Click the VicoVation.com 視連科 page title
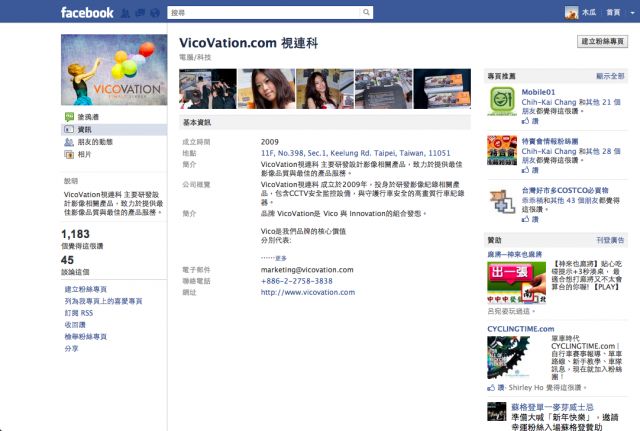The height and width of the screenshot is (431, 640). click(x=249, y=43)
